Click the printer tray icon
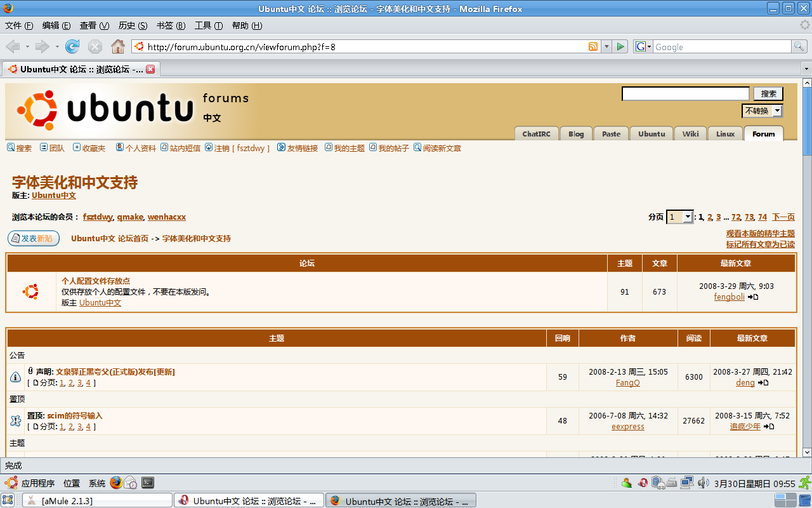The height and width of the screenshot is (508, 812). point(672,483)
